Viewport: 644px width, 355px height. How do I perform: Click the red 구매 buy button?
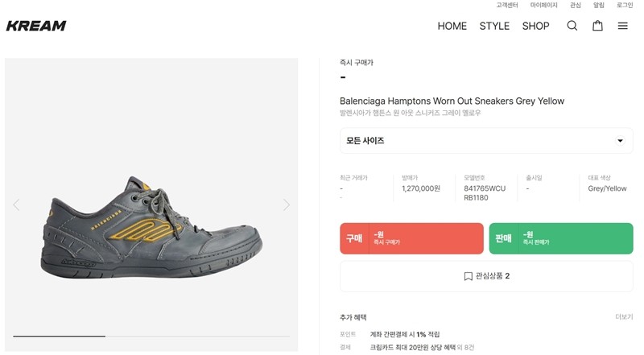point(411,238)
